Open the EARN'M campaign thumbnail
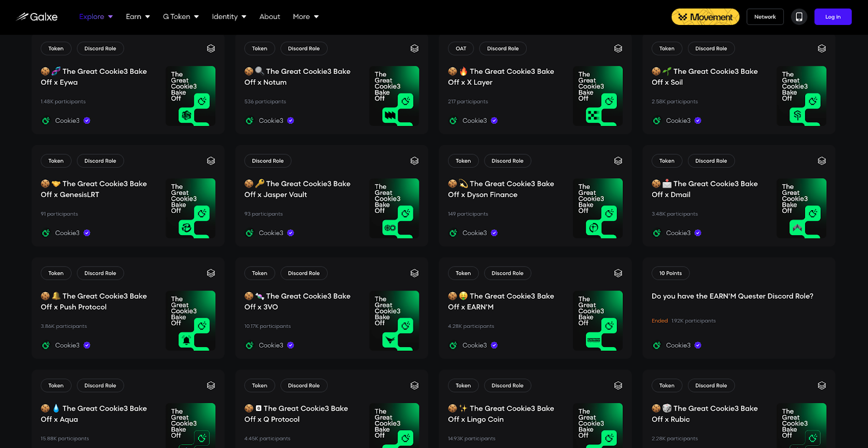The height and width of the screenshot is (448, 868). pos(598,321)
